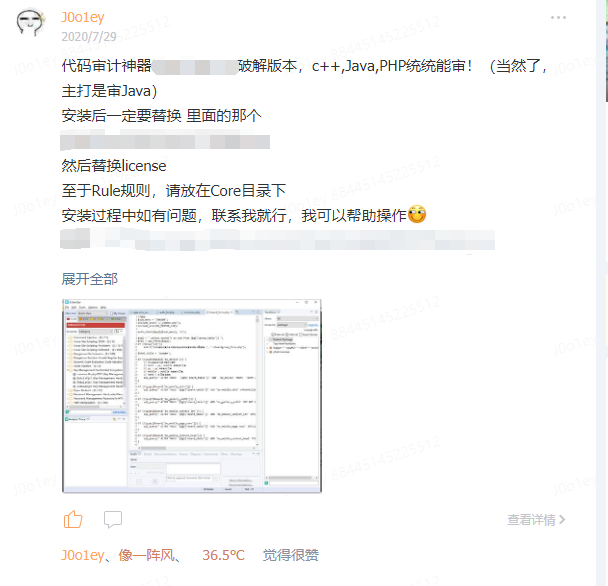
Task: Open liker 像一阵风 profile
Action: (147, 555)
